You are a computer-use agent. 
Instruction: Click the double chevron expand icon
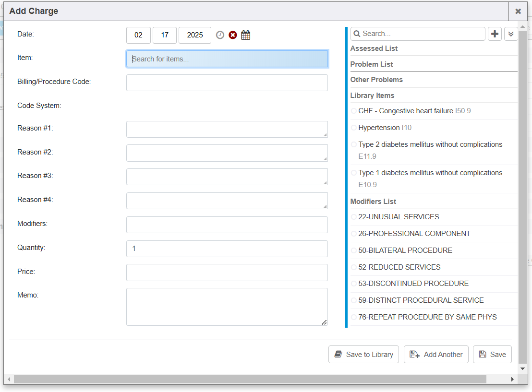[x=511, y=34]
